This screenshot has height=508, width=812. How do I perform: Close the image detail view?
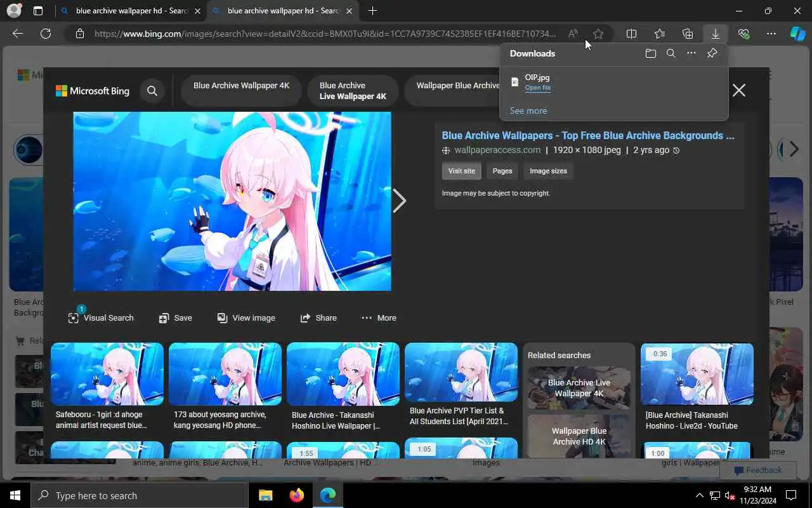pos(738,90)
